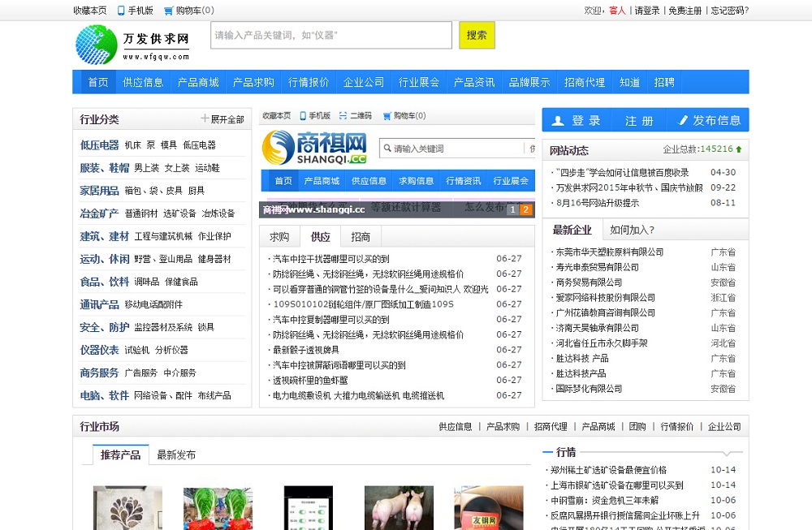
Task: Open the 如何加入? tab
Action: pos(632,230)
